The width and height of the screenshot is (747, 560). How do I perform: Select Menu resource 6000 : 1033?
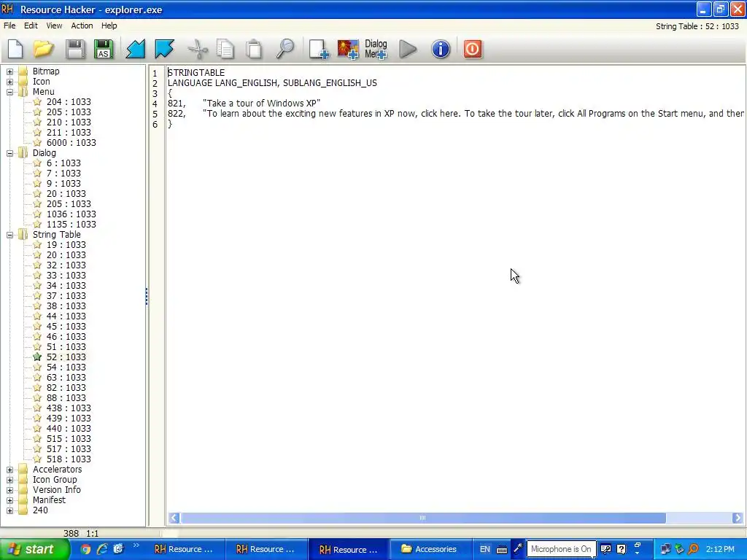71,143
